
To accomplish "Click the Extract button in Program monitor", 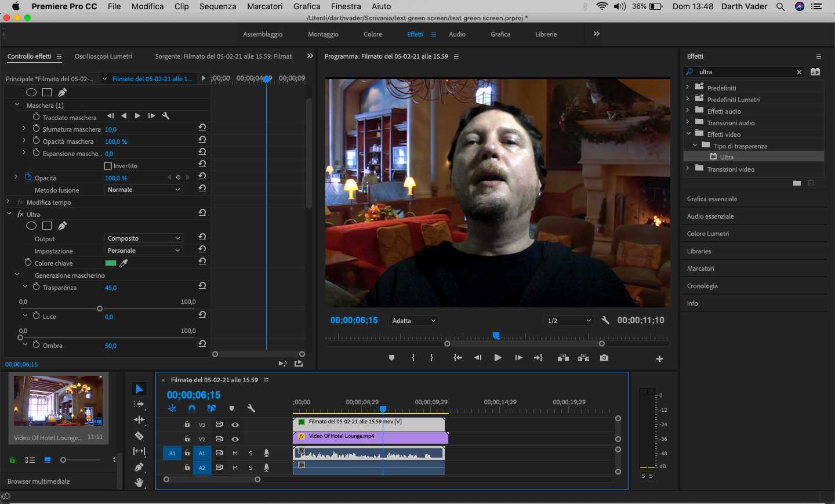I will [x=583, y=358].
